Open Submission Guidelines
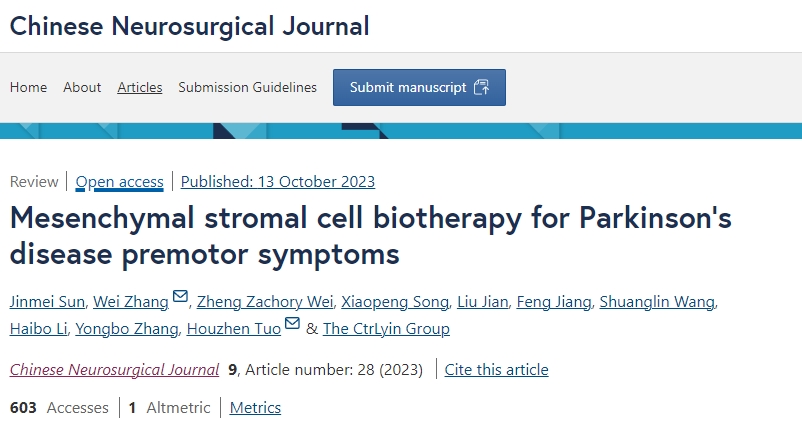This screenshot has width=802, height=429. (x=247, y=87)
